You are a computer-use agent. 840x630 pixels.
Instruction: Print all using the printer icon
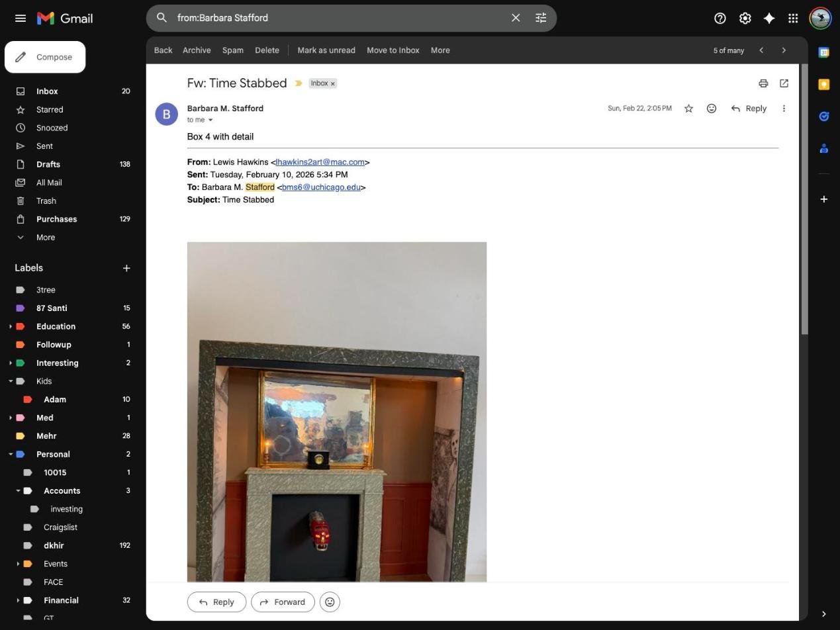click(763, 83)
